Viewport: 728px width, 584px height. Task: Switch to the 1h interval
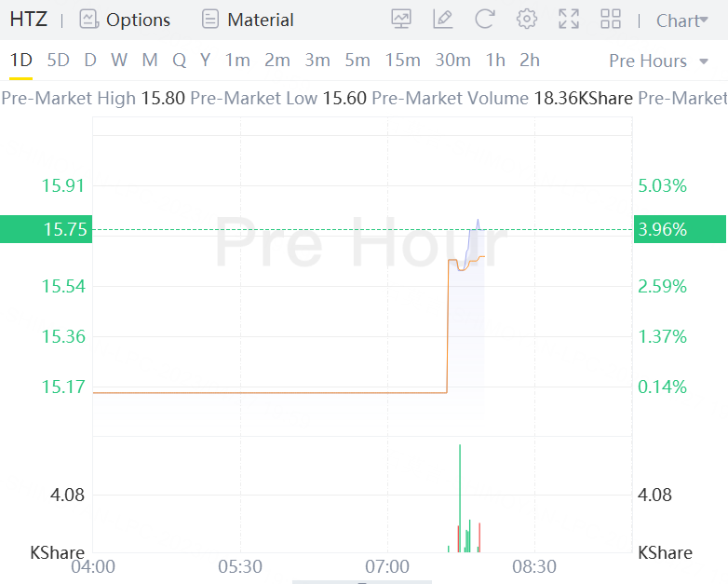(x=495, y=61)
